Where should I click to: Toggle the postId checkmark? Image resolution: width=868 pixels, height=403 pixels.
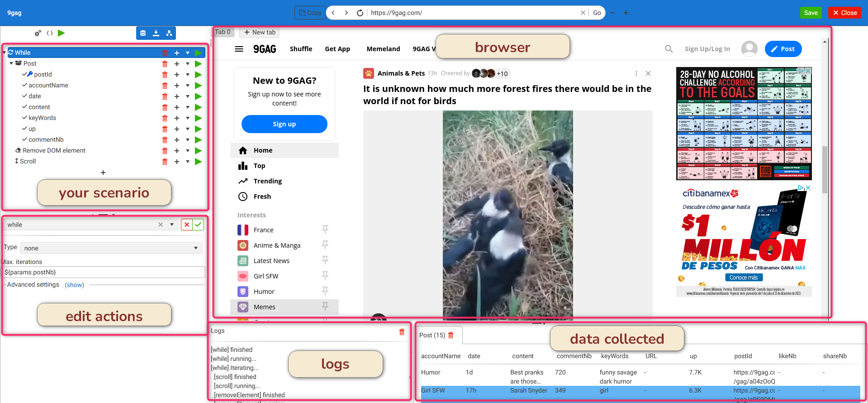(x=24, y=74)
